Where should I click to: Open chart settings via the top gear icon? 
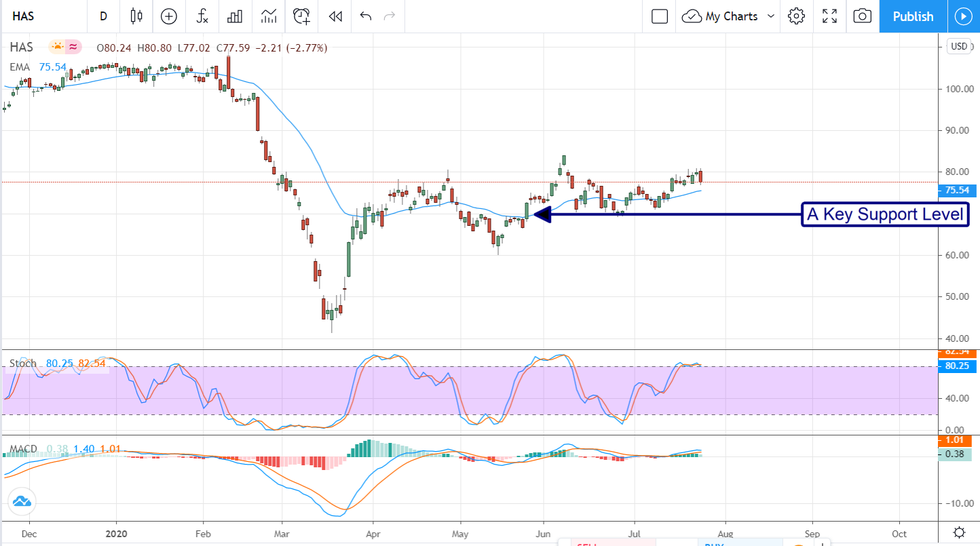click(x=796, y=16)
